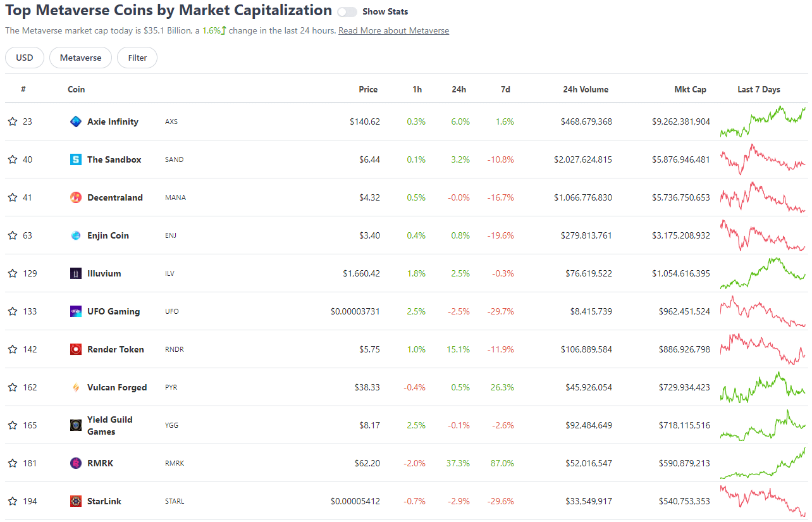Sort coins by the Price column header

[x=368, y=89]
